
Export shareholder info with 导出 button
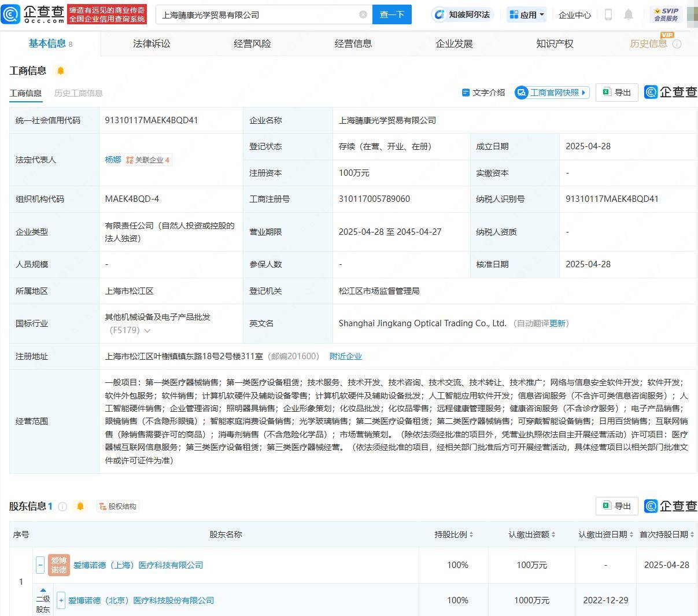pyautogui.click(x=616, y=506)
